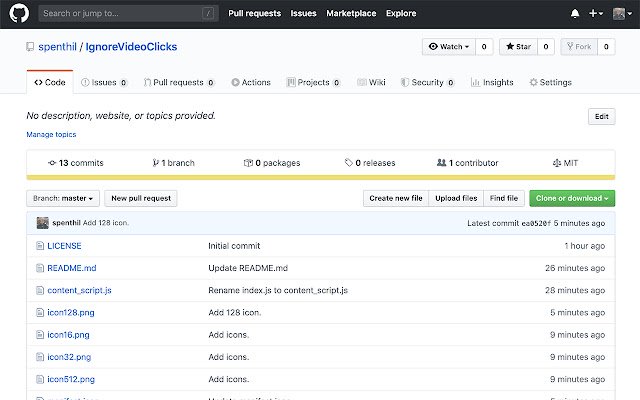The width and height of the screenshot is (640, 400).
Task: Open icon32.png file
Action: (69, 357)
